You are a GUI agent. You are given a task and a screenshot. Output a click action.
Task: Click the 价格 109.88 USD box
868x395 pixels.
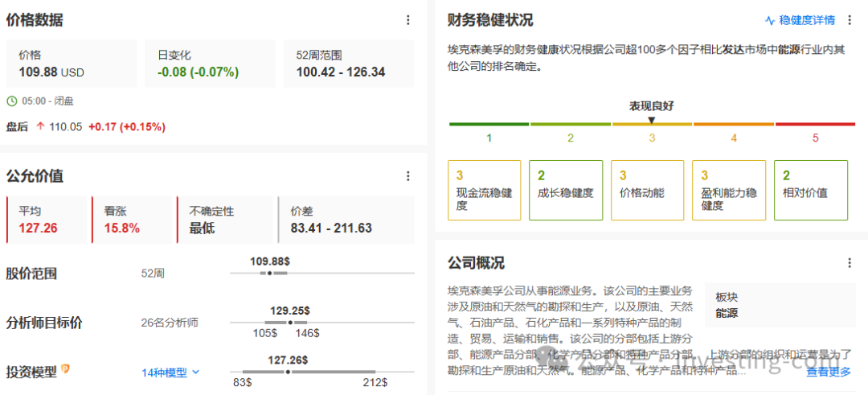coord(72,64)
